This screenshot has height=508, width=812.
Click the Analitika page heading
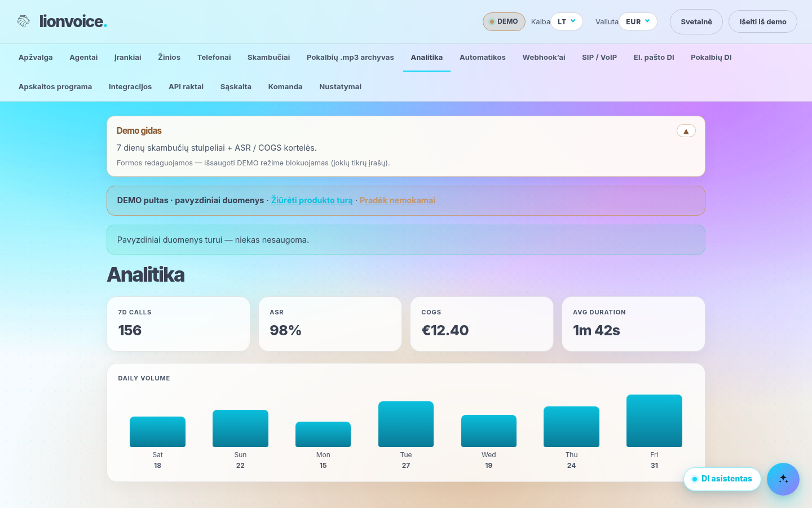pos(146,275)
